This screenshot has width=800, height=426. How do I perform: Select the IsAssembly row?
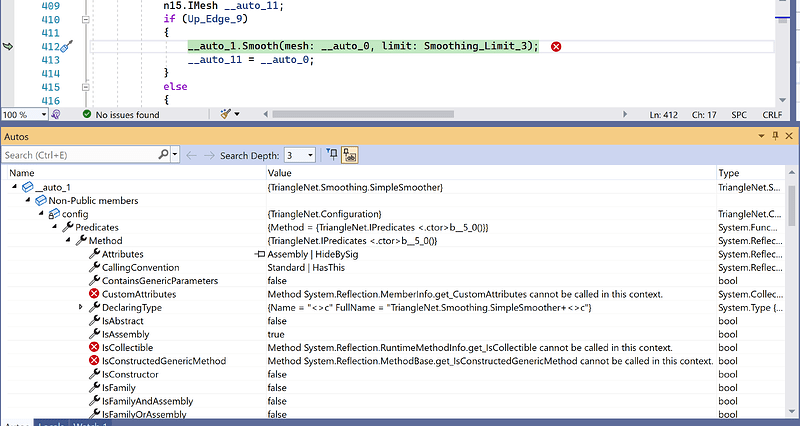point(393,334)
